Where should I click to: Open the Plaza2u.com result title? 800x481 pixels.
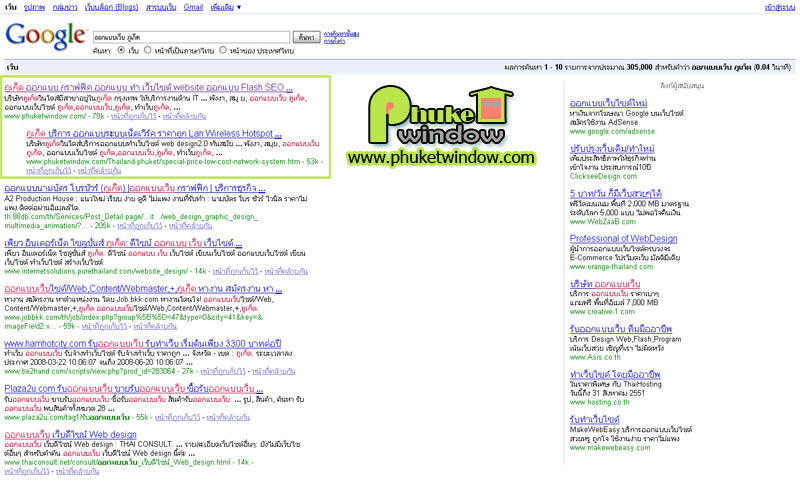[x=134, y=389]
